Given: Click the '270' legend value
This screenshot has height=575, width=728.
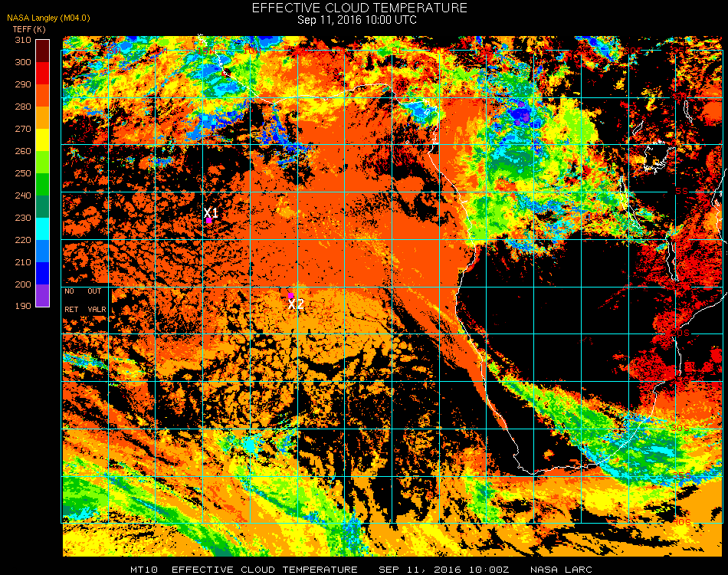Looking at the screenshot, I should tap(23, 129).
